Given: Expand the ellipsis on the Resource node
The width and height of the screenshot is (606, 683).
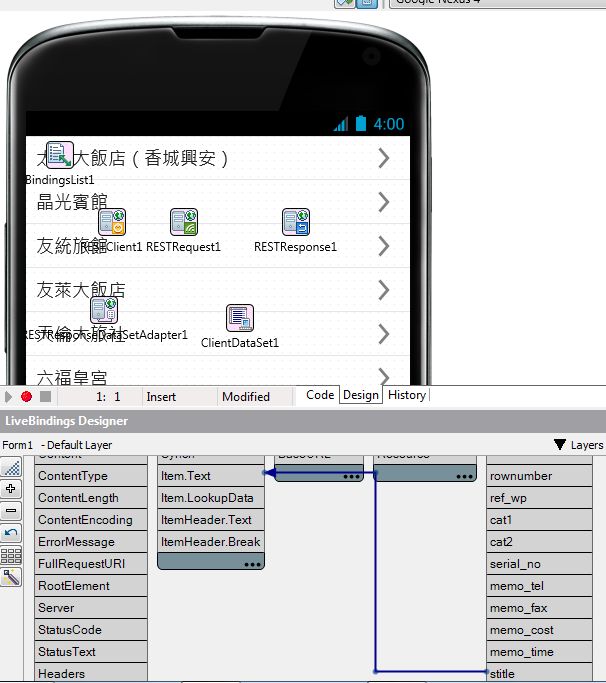Looking at the screenshot, I should click(464, 477).
